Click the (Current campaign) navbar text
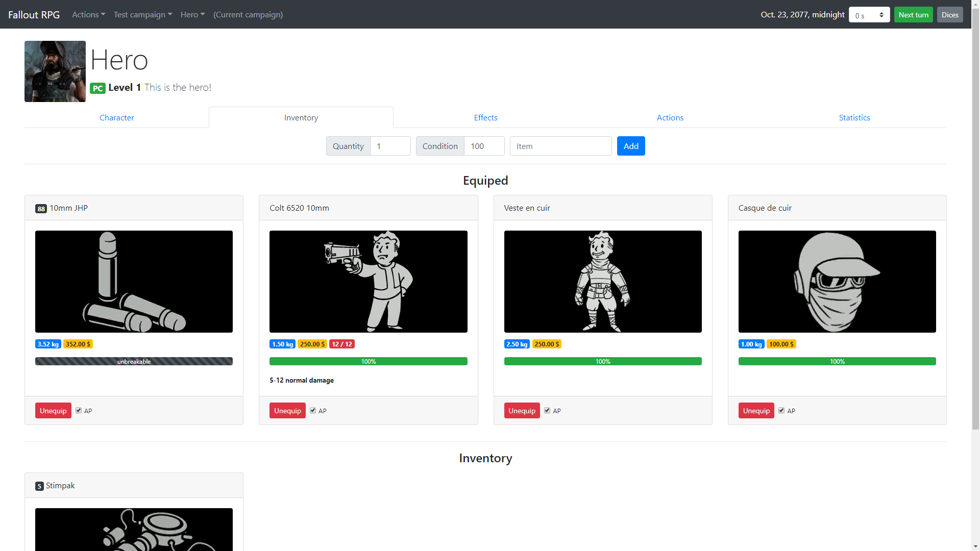Viewport: 980px width, 551px height. pos(248,14)
